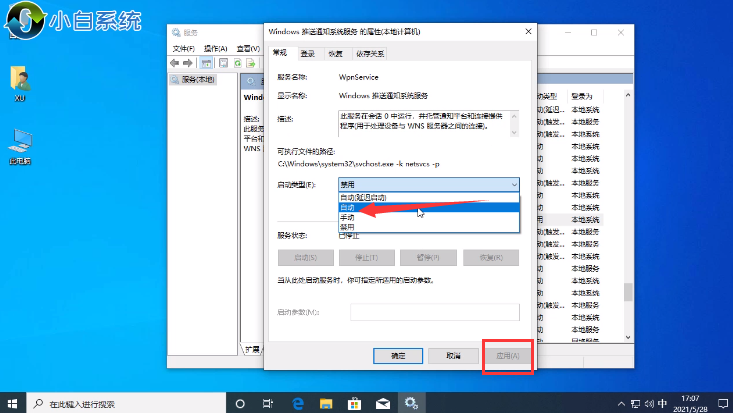Open the Windows Start menu
This screenshot has width=733, height=413.
13,403
